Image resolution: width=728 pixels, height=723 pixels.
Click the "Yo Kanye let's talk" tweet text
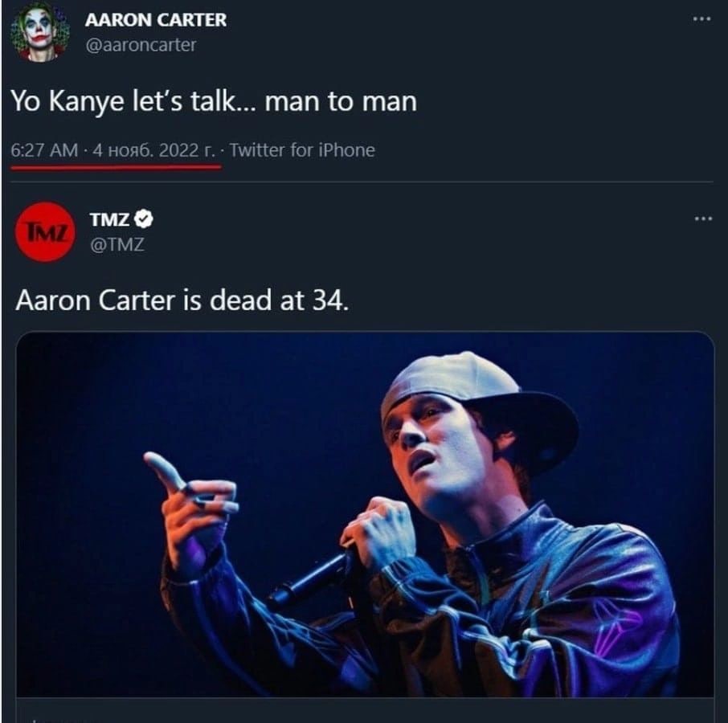[x=213, y=101]
